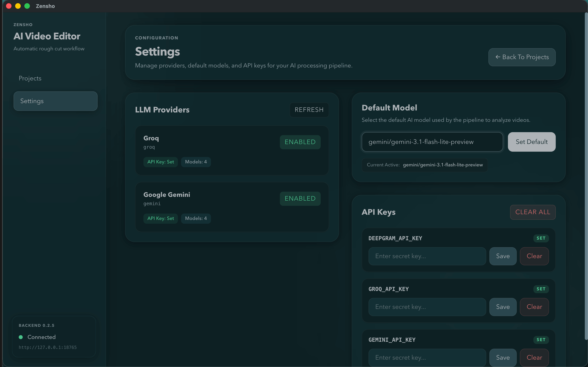The width and height of the screenshot is (588, 367).
Task: Click the Current Active model label
Action: [424, 165]
